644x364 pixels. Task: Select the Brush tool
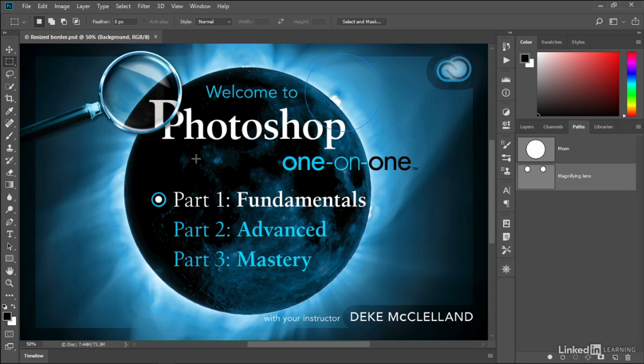click(x=9, y=135)
